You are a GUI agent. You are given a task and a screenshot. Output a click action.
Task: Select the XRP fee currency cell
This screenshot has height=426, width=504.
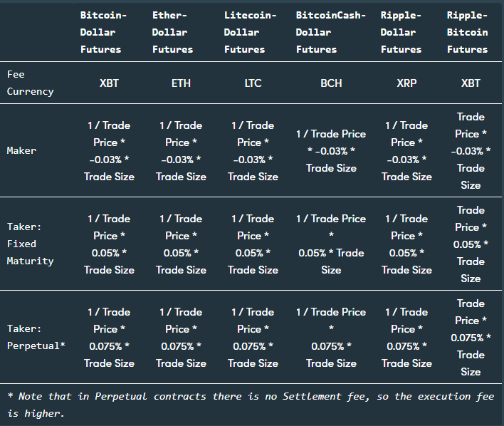(x=406, y=83)
